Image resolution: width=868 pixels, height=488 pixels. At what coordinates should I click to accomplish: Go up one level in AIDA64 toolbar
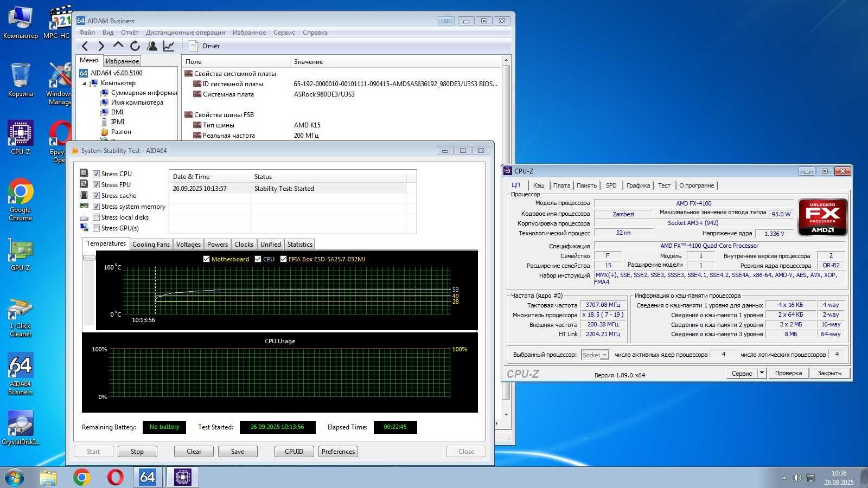pos(118,46)
